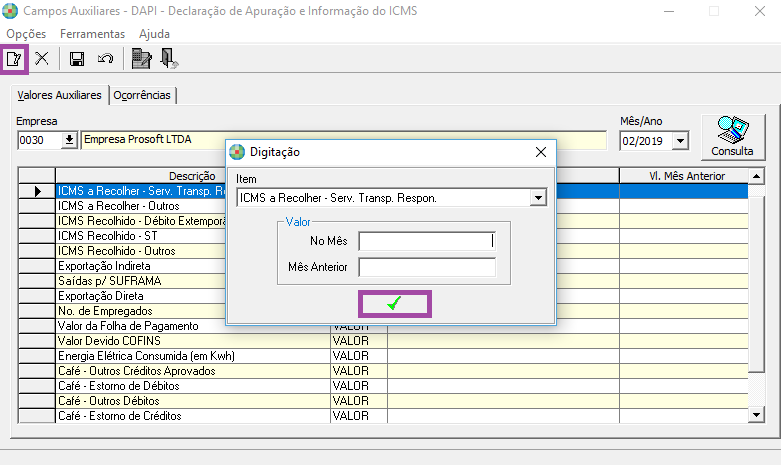Open the Empresa code lookup arrow
The width and height of the screenshot is (781, 465).
[x=69, y=140]
